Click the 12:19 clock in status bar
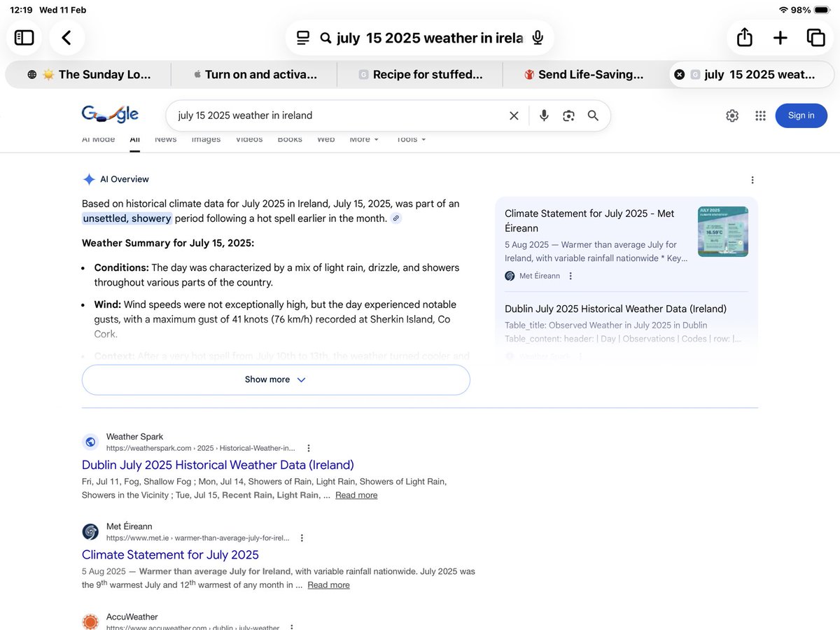This screenshot has width=840, height=630. pos(21,10)
